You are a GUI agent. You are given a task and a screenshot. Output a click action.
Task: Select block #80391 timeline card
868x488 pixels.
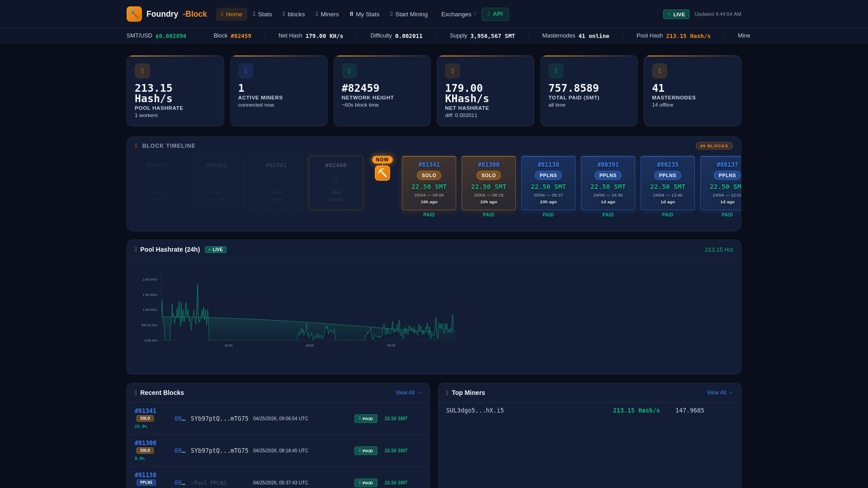pyautogui.click(x=608, y=183)
